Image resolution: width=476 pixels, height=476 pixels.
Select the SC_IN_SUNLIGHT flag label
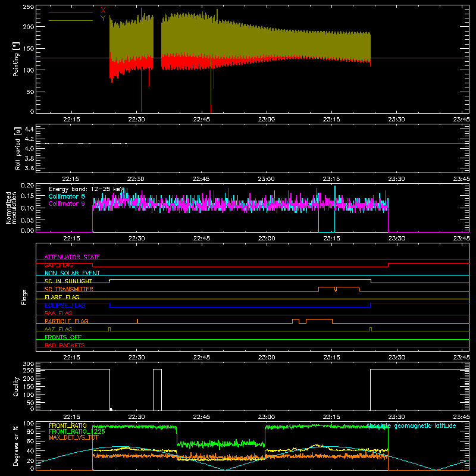tap(68, 281)
